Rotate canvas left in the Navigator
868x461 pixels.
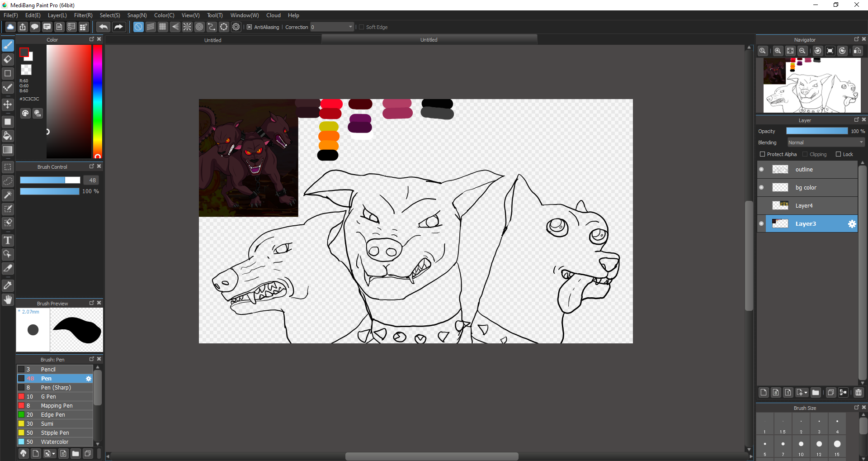click(818, 51)
